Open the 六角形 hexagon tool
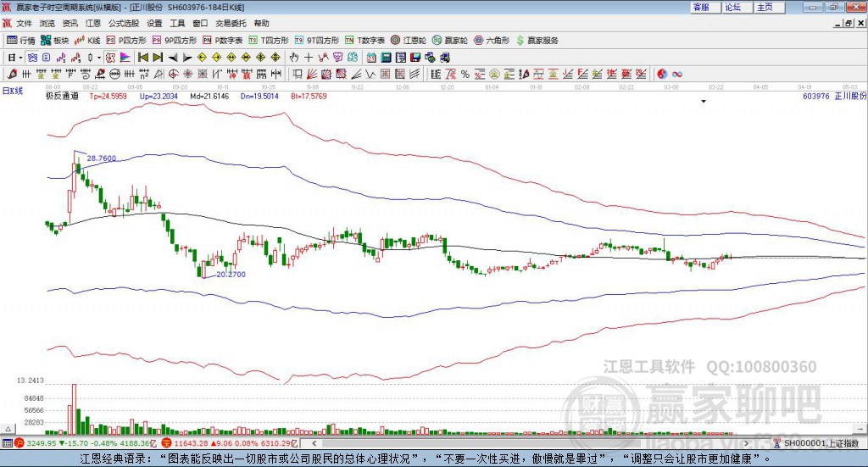 click(492, 41)
